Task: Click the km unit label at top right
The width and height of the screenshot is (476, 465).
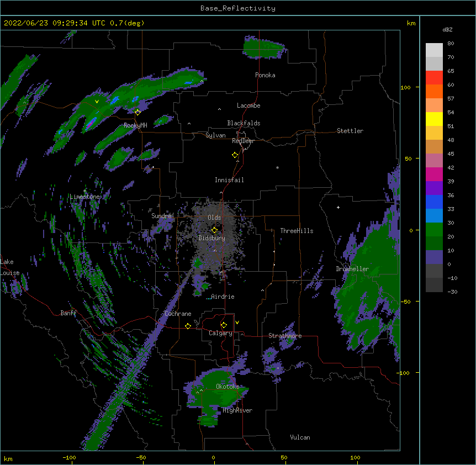Action: pyautogui.click(x=411, y=23)
